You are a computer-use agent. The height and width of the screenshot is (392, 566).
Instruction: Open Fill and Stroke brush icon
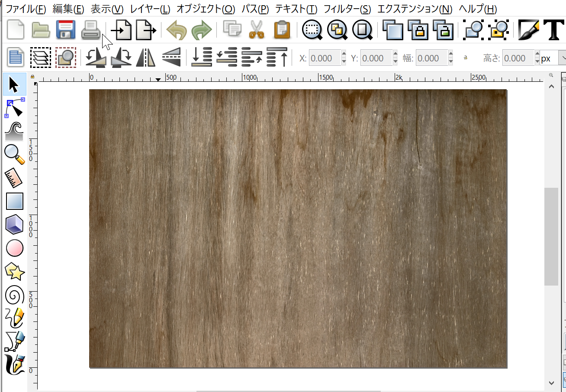tap(528, 30)
